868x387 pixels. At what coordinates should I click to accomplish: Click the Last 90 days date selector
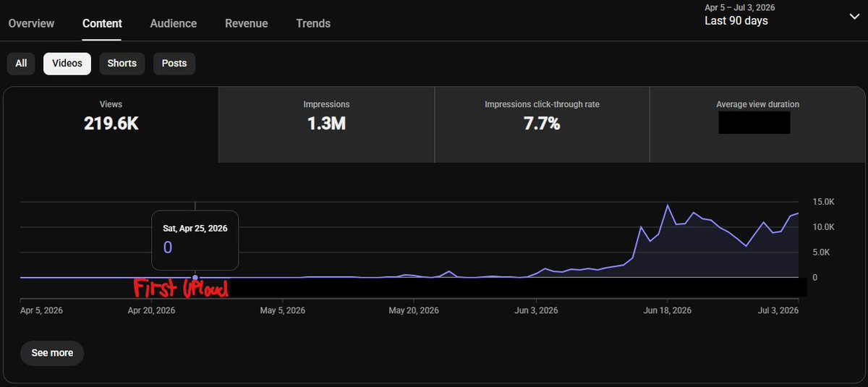(736, 21)
